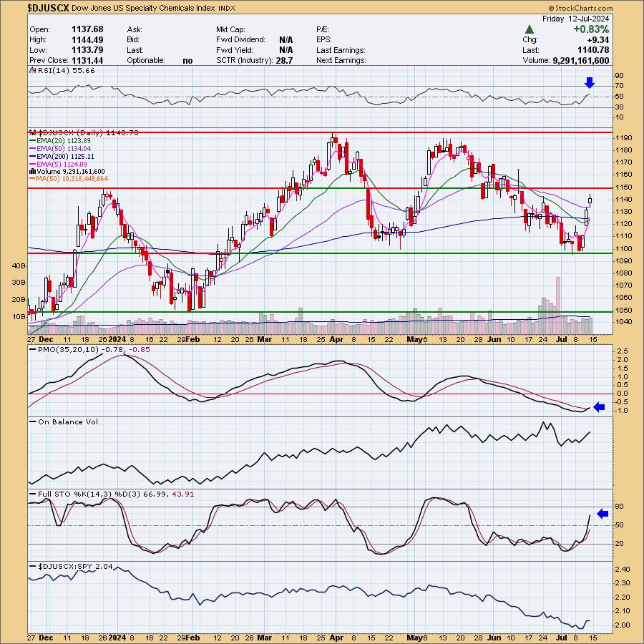
Task: Click the 2.40 label on the ratio axis
Action: click(x=623, y=570)
